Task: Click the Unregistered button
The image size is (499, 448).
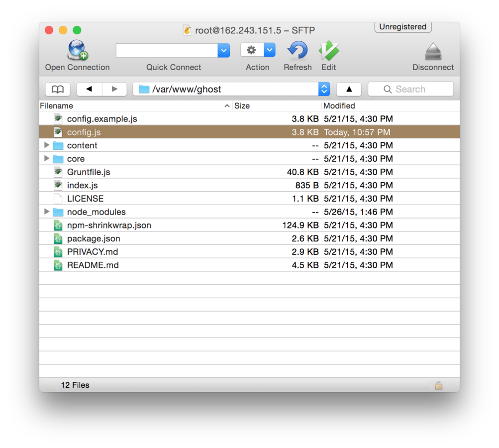Action: point(403,27)
